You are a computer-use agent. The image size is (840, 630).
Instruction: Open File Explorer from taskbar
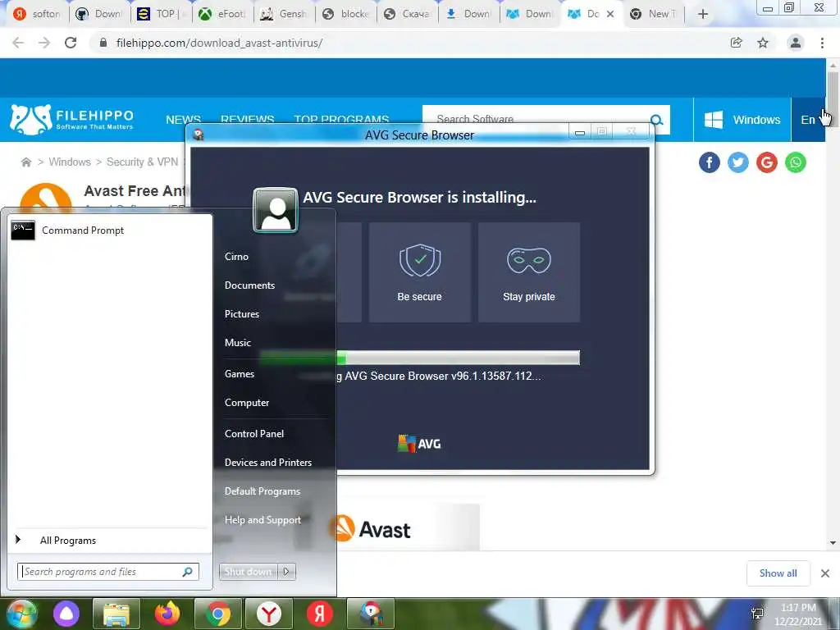(x=116, y=614)
